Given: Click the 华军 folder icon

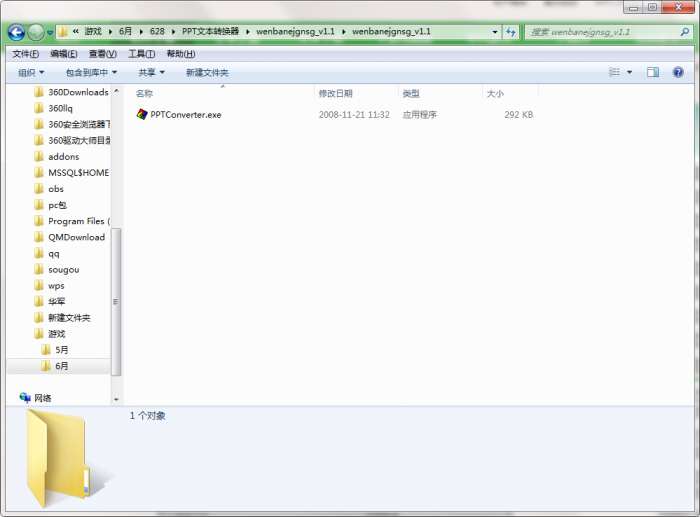Looking at the screenshot, I should coord(39,301).
